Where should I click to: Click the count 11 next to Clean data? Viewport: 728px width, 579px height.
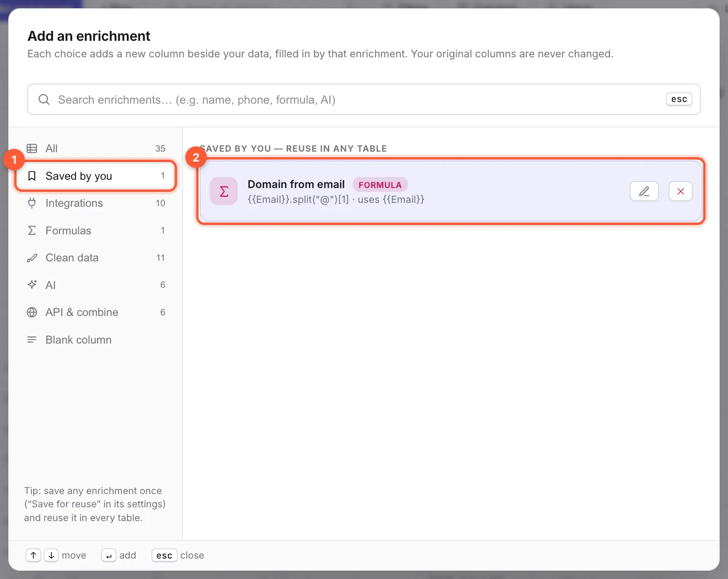point(160,258)
